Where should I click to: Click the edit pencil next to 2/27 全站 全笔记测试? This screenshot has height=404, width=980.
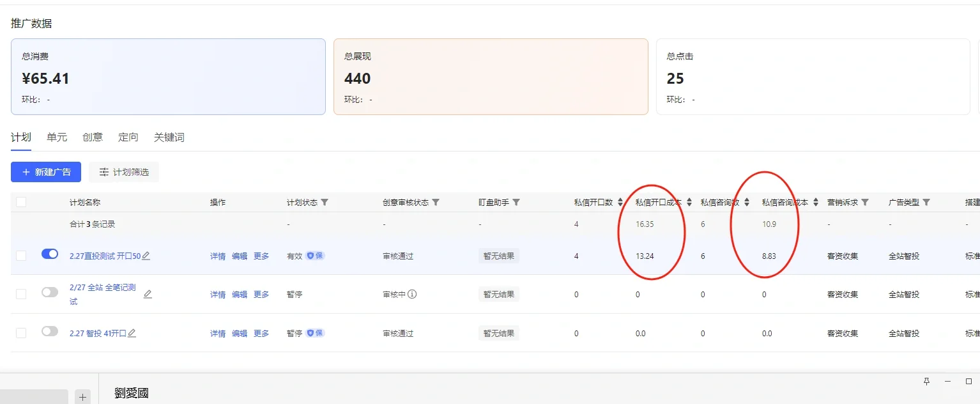(x=148, y=295)
